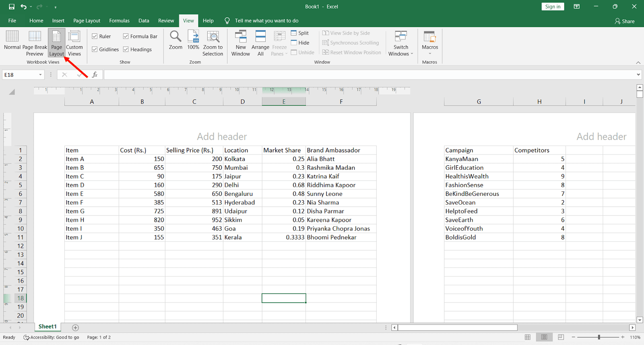Open the Name Box dropdown arrow
644x345 pixels.
tap(40, 75)
